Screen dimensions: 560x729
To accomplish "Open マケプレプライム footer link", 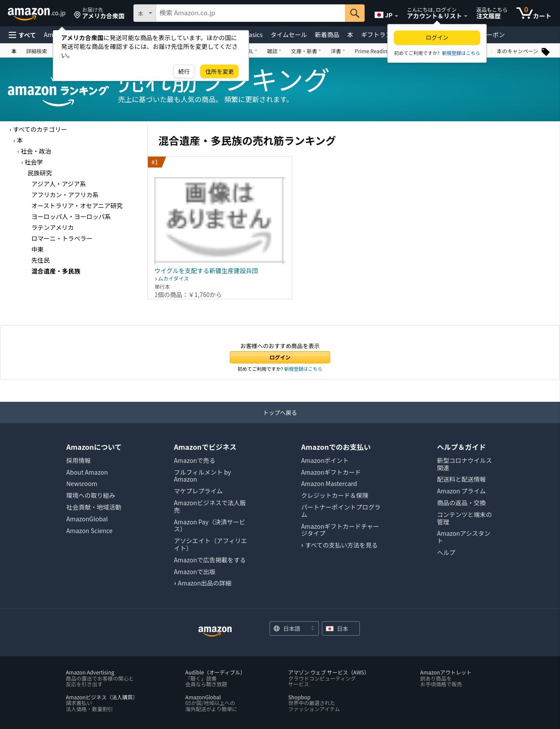I will [x=198, y=491].
